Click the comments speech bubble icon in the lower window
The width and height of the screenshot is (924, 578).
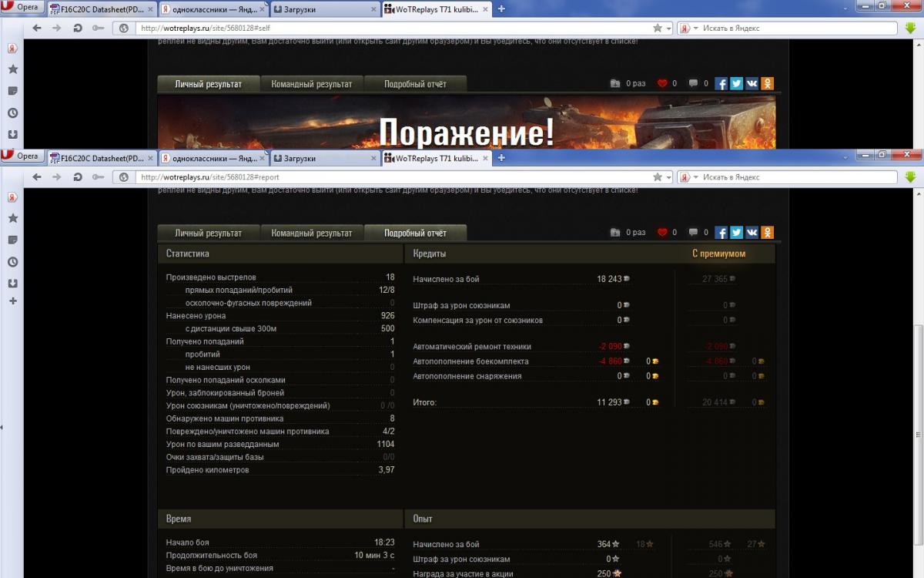pos(693,233)
